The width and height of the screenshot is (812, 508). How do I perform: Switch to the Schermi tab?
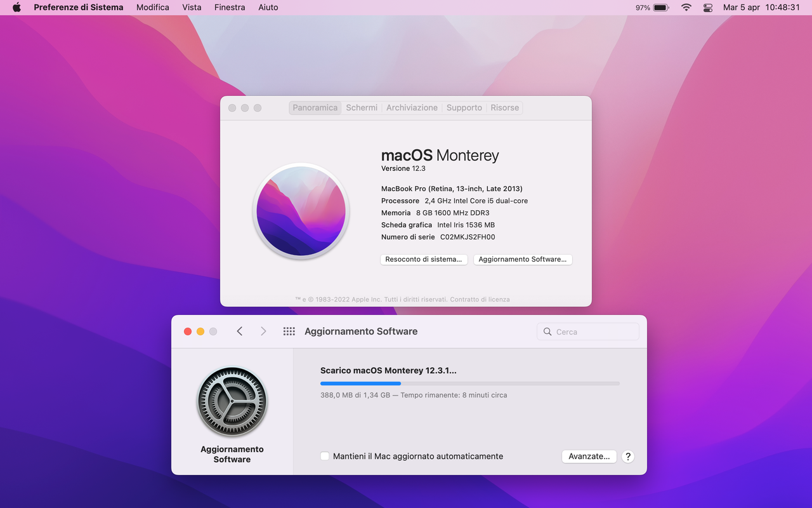tap(362, 108)
